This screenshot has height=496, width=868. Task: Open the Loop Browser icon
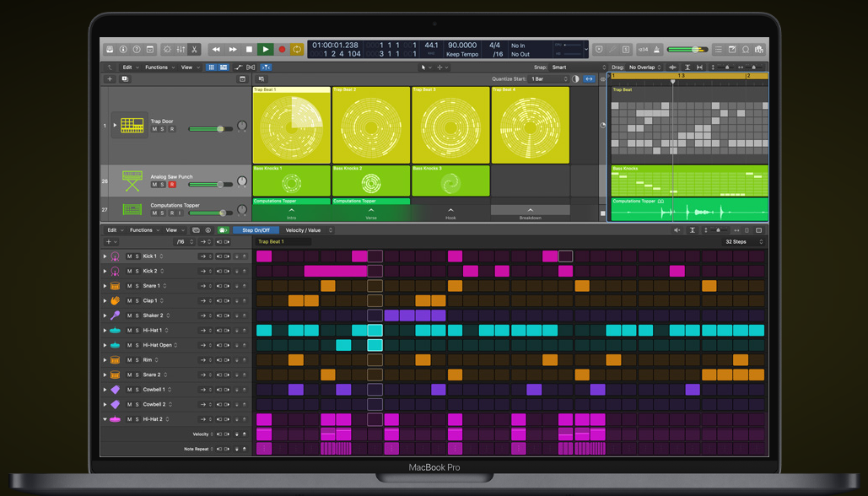coord(745,50)
